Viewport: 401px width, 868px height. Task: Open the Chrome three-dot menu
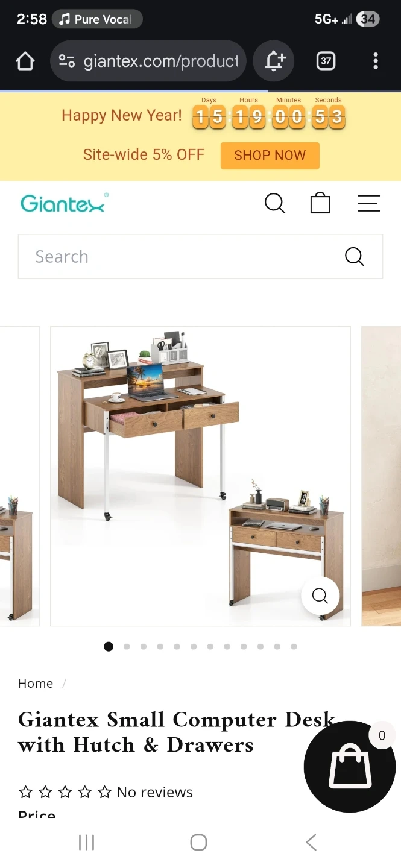[376, 61]
